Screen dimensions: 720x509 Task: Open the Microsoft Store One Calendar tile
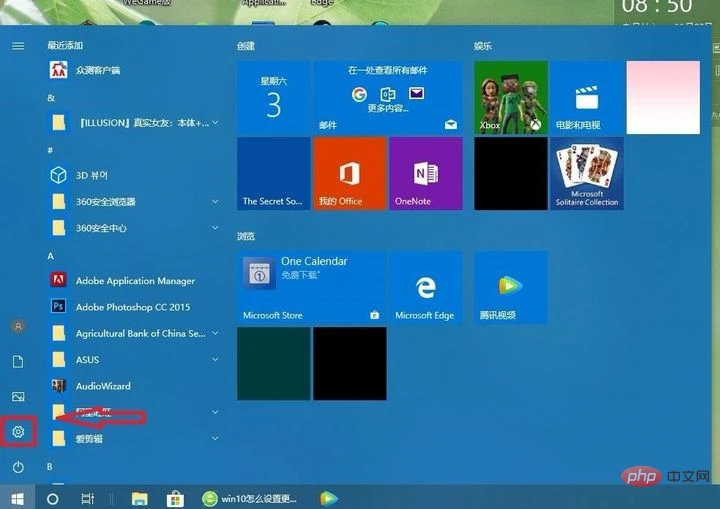(x=311, y=288)
